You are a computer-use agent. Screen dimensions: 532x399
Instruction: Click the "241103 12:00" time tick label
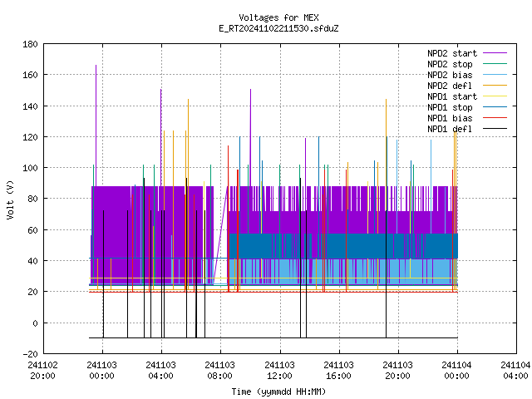click(x=279, y=371)
